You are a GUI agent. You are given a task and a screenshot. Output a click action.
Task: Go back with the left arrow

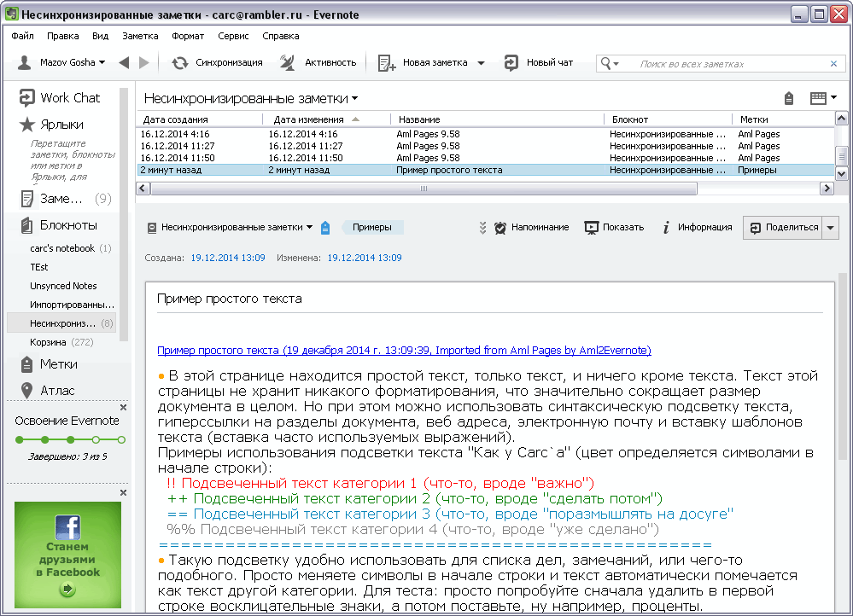(x=124, y=62)
